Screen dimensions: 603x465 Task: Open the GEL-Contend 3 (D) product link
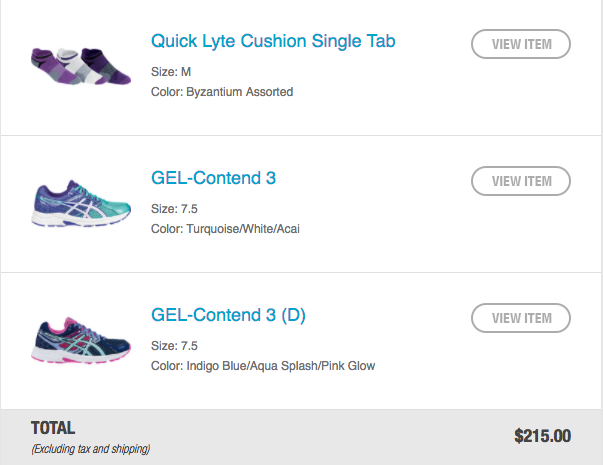[x=228, y=316]
